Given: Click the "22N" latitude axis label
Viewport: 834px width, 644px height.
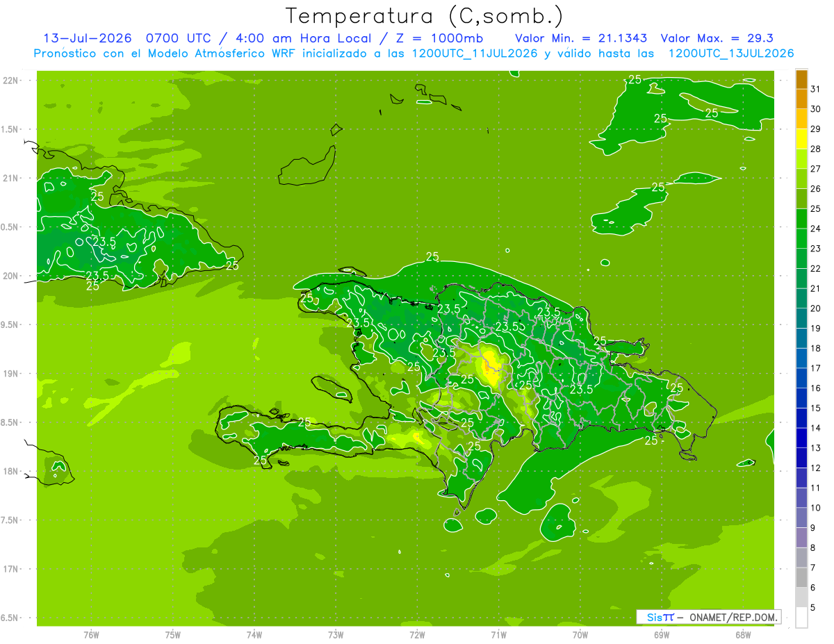Looking at the screenshot, I should pos(10,81).
